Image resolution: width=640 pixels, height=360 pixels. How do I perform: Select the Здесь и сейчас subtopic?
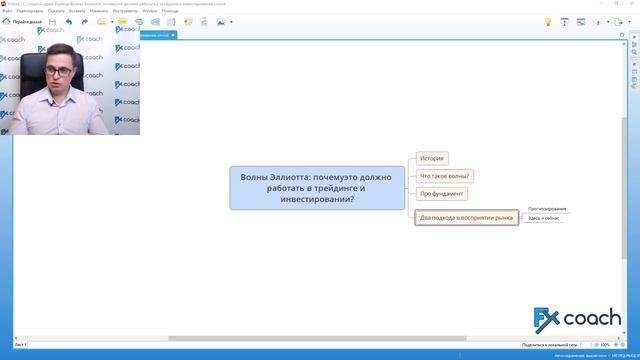544,218
